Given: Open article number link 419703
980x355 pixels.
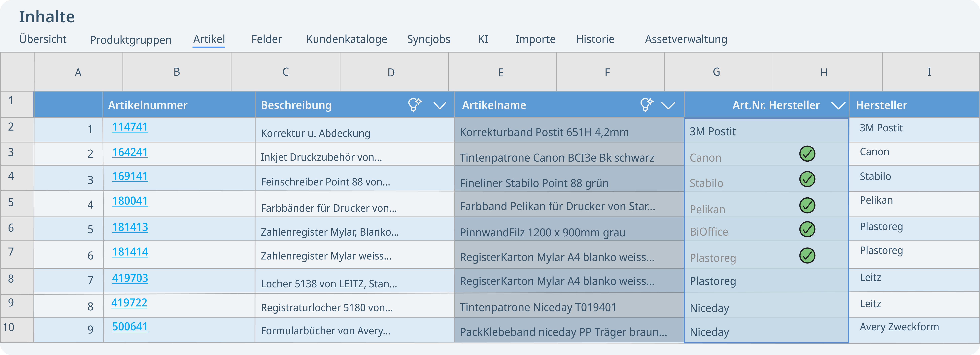Looking at the screenshot, I should point(130,278).
